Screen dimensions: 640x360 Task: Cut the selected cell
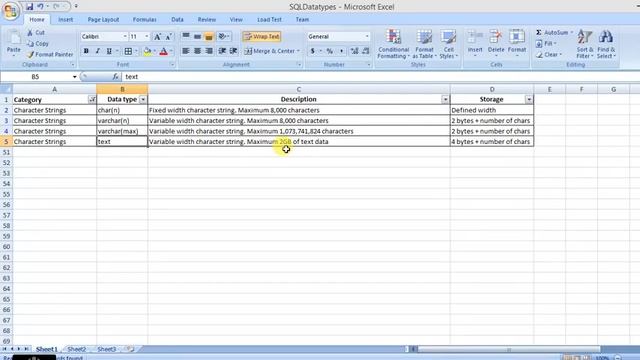36,33
